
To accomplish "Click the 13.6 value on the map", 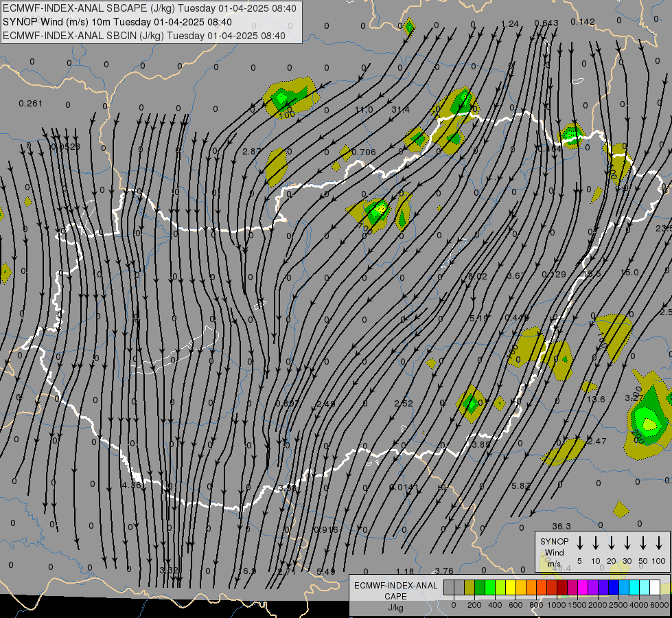I will (x=596, y=399).
